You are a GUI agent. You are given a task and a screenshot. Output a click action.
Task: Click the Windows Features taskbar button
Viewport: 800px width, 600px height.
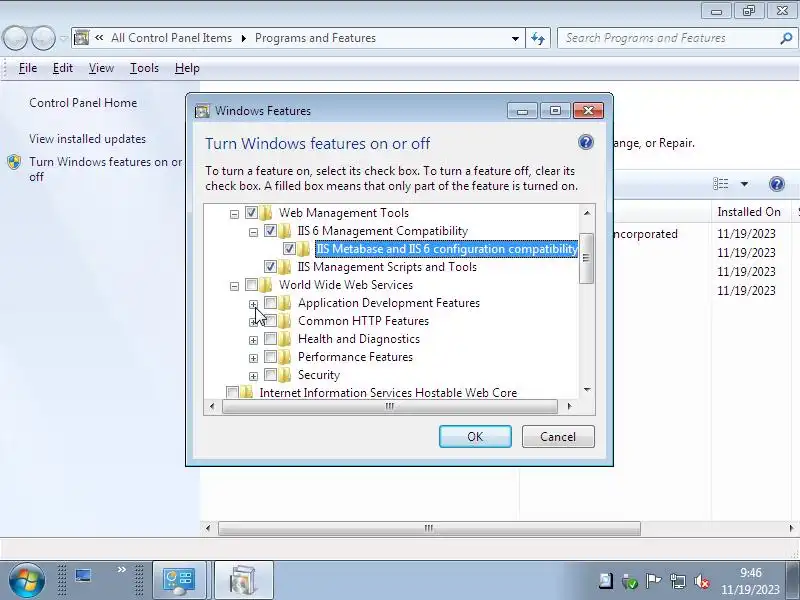[x=243, y=581]
